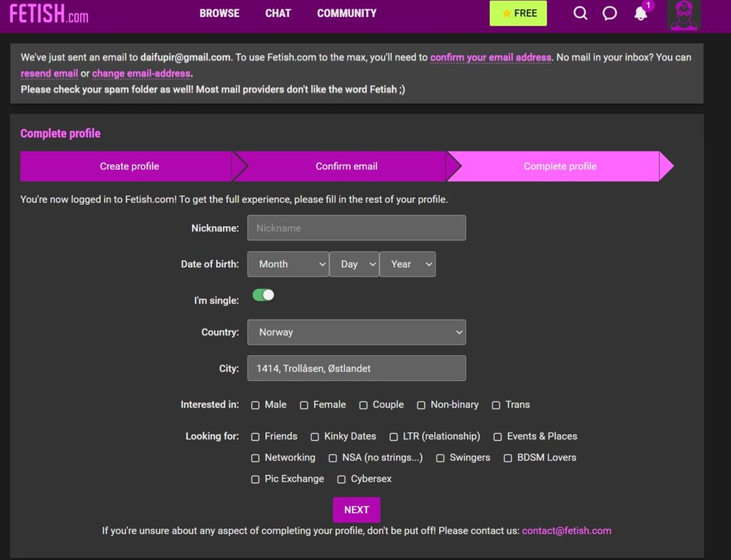Open the notifications bell icon

click(x=640, y=14)
